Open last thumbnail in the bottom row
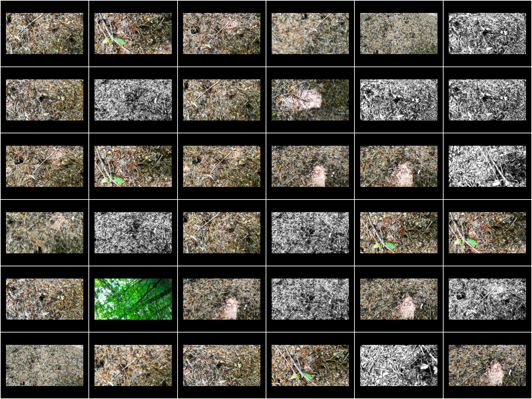Screen dimensions: 532x399 click(x=487, y=365)
